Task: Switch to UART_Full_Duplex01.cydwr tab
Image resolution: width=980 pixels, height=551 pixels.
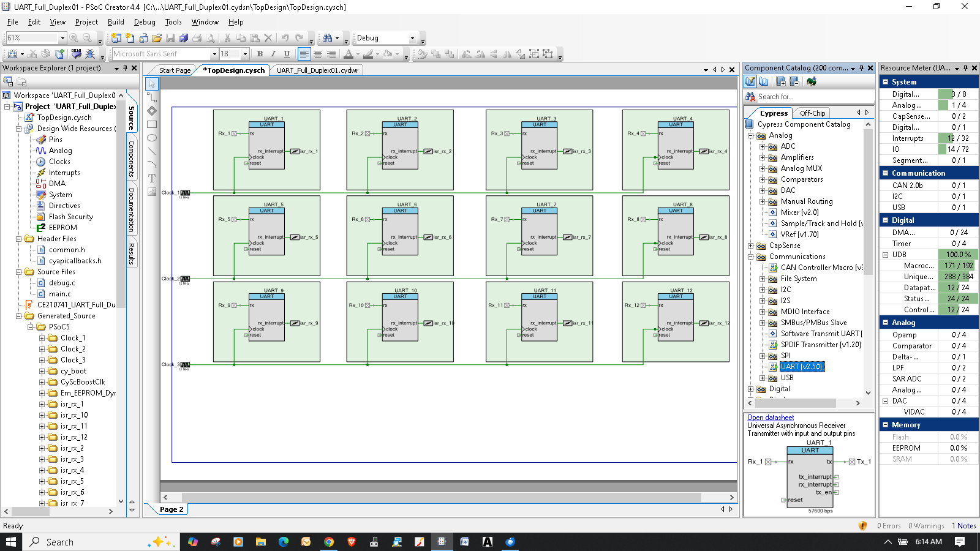Action: (x=317, y=70)
